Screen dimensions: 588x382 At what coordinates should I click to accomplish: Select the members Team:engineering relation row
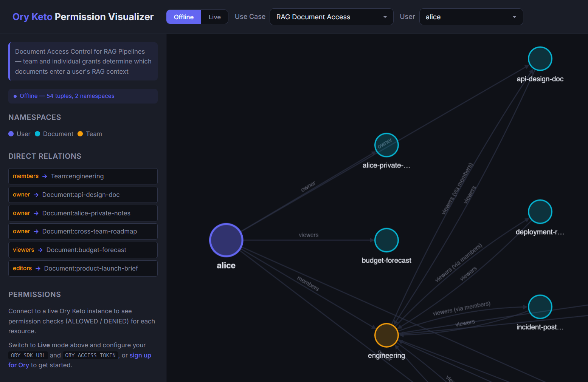pyautogui.click(x=83, y=176)
